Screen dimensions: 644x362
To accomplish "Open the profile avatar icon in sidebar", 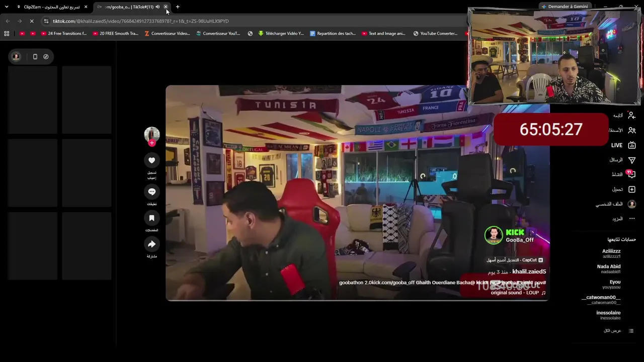I will tap(632, 204).
